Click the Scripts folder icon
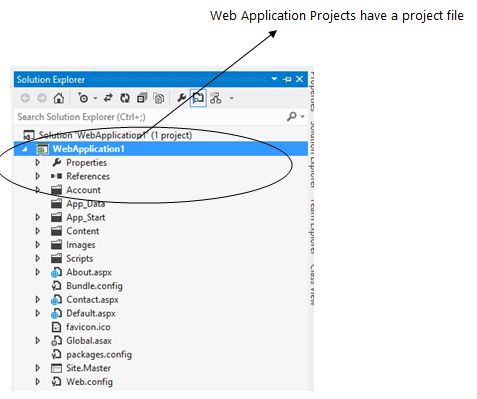Viewport: 477px width, 399px height. coord(56,258)
